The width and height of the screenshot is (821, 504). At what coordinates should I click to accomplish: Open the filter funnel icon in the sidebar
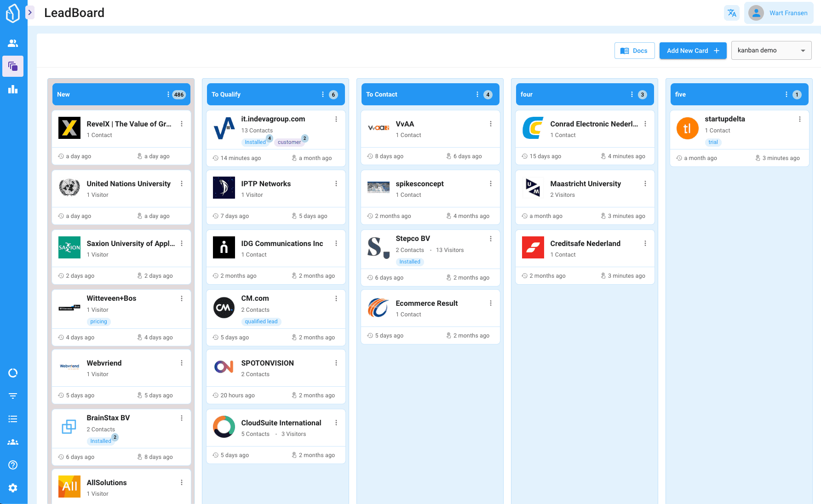13,395
